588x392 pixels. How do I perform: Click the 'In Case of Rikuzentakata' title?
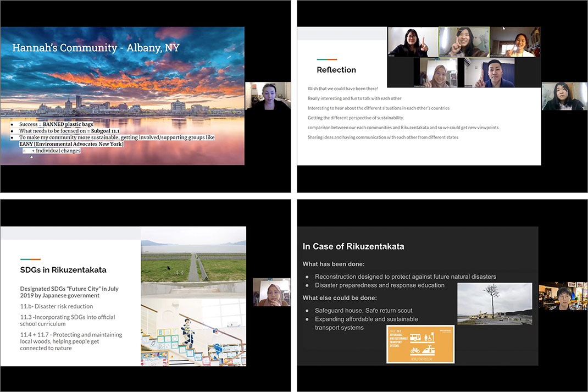pyautogui.click(x=353, y=246)
